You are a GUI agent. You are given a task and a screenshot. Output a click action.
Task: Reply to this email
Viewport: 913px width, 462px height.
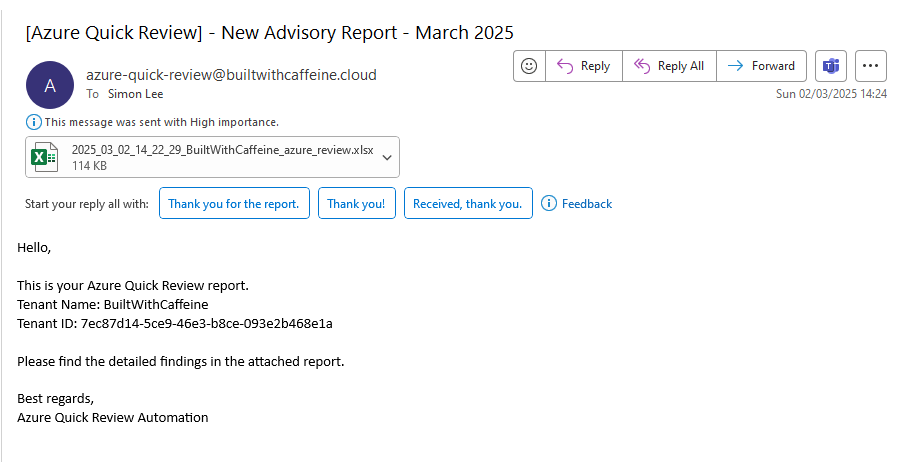[x=583, y=66]
